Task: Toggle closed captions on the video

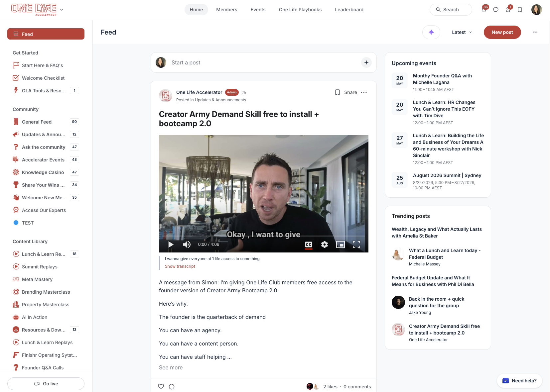Action: pos(309,245)
